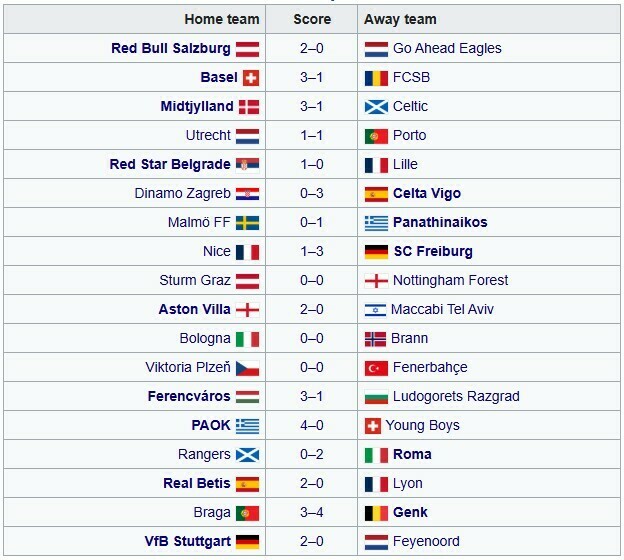Viewport: 624px width, 560px height.
Task: Click the German flag next to SC Freiburg
Action: [x=376, y=251]
